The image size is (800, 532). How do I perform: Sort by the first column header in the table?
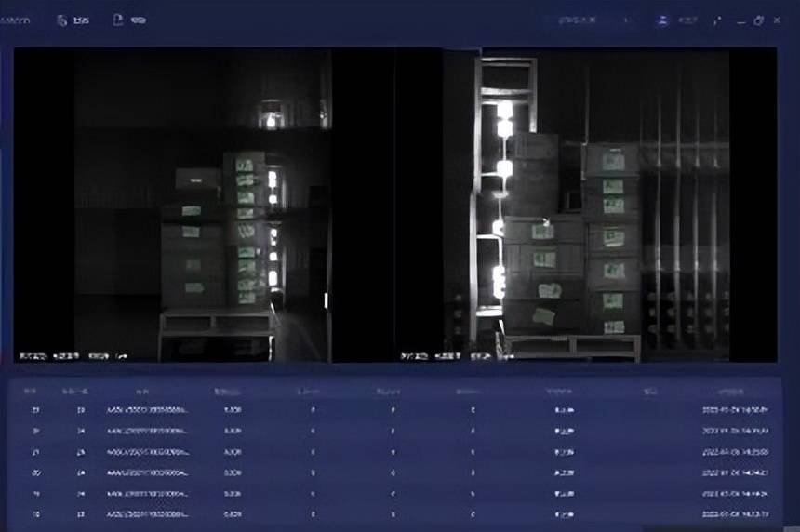click(30, 392)
